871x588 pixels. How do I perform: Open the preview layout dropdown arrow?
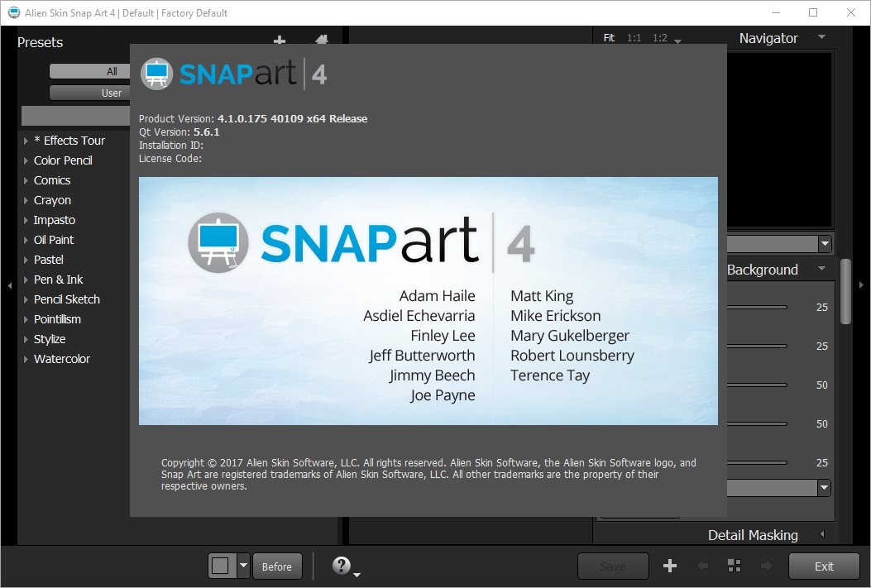(243, 566)
